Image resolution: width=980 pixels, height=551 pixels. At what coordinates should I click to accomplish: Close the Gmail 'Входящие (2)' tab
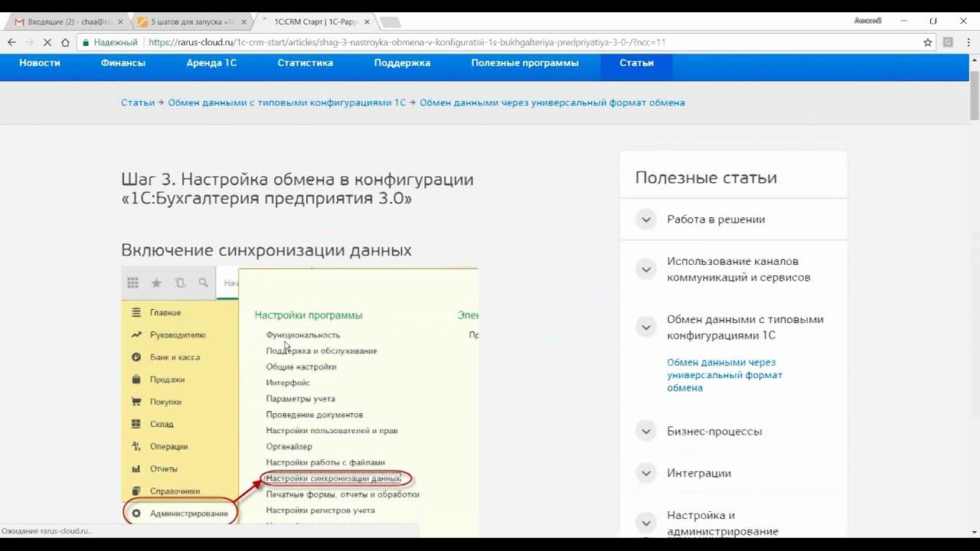[x=122, y=22]
